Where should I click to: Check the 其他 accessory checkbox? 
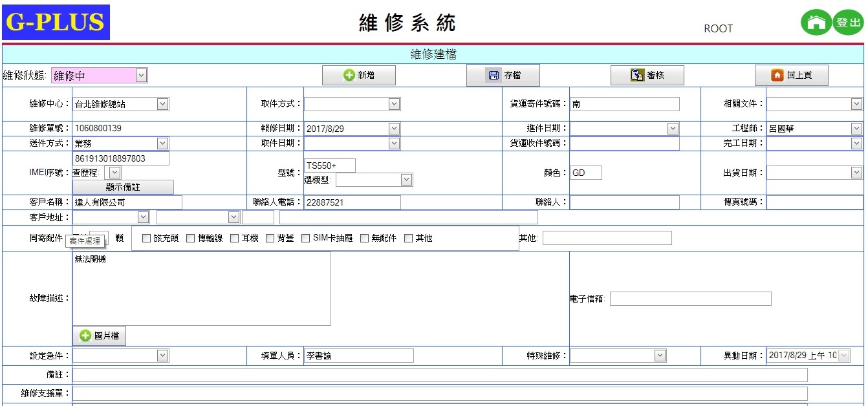(408, 239)
